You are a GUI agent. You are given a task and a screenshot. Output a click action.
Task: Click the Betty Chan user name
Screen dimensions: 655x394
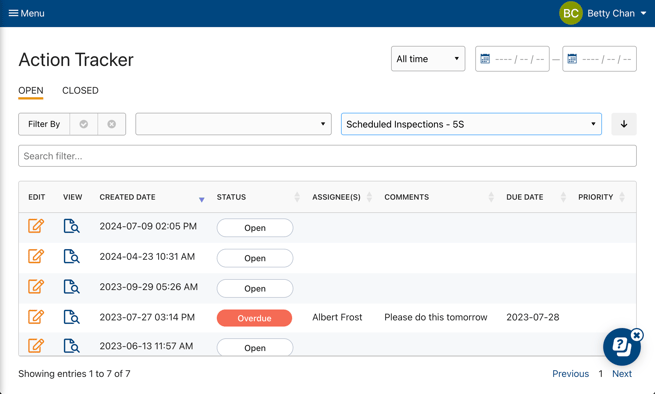point(611,13)
